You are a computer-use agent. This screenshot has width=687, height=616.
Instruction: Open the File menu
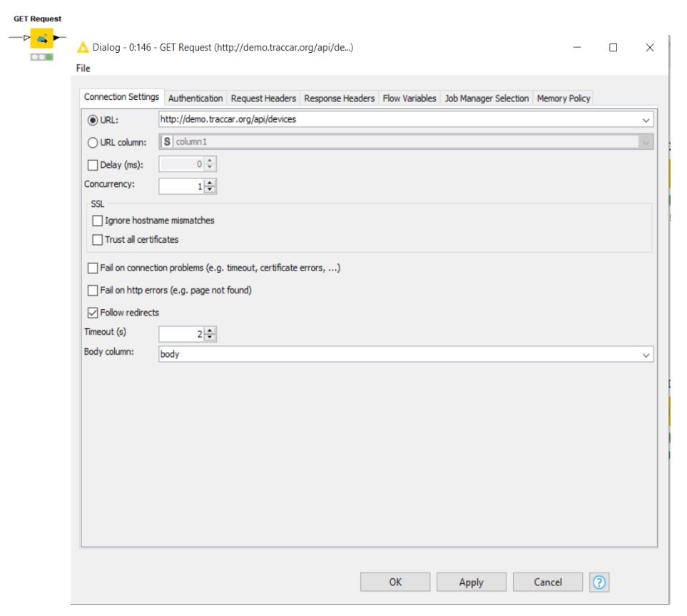click(x=83, y=69)
